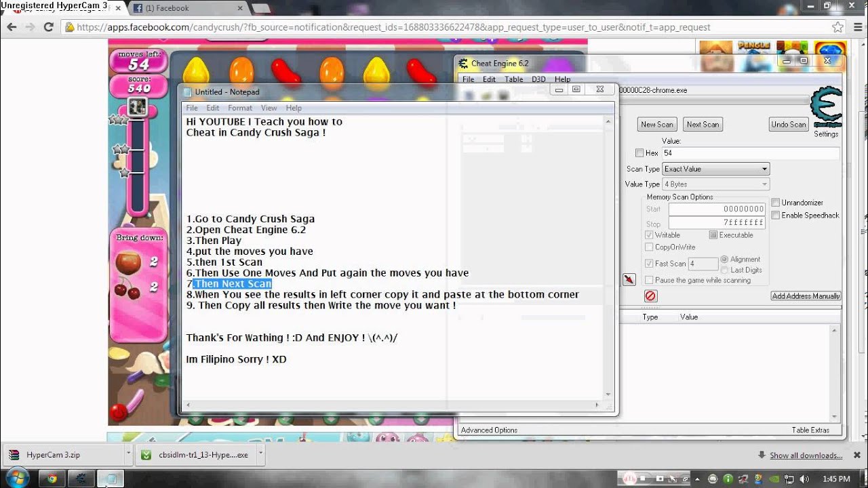868x488 pixels.
Task: Open Cheat Engine D3D menu
Action: pyautogui.click(x=538, y=79)
